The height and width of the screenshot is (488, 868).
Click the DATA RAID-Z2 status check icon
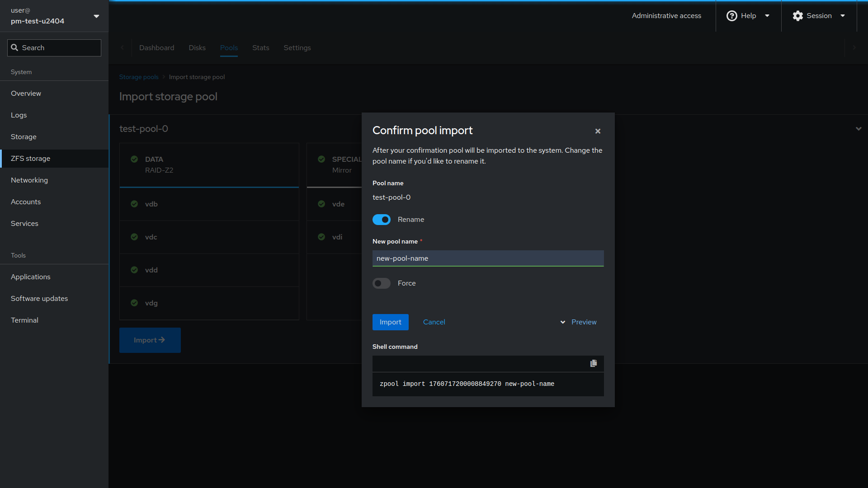pos(134,159)
